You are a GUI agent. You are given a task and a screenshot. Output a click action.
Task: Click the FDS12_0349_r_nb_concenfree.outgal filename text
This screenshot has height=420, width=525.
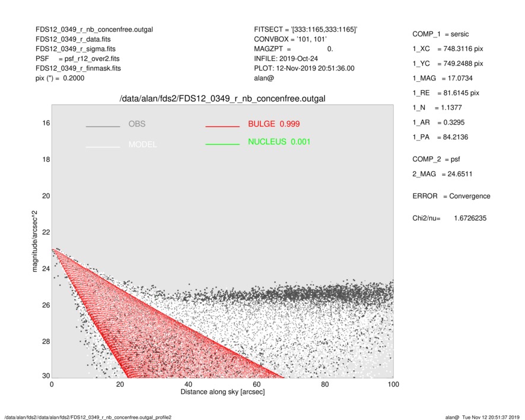pos(94,30)
